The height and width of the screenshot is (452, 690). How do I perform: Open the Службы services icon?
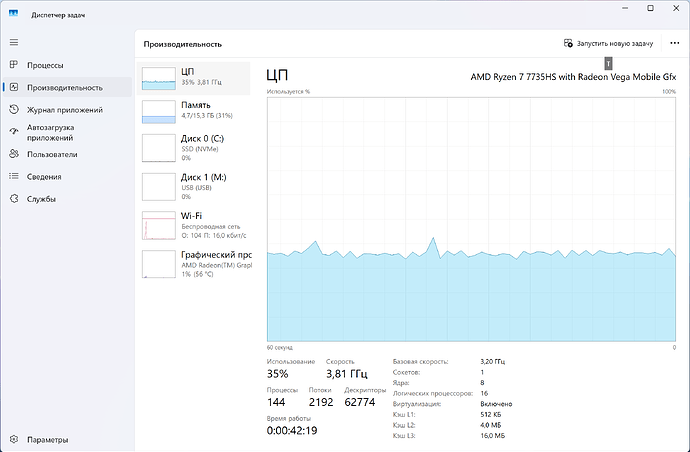coord(14,199)
